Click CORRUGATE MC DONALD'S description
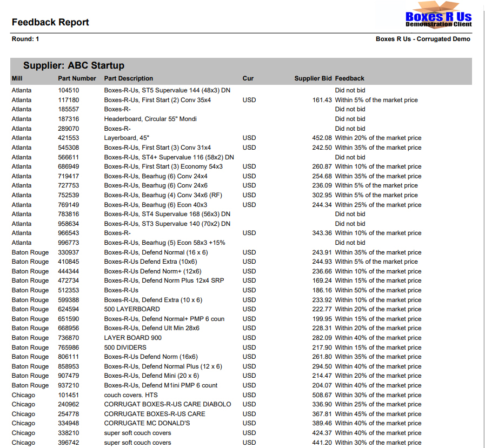This screenshot has height=448, width=485. (x=147, y=423)
